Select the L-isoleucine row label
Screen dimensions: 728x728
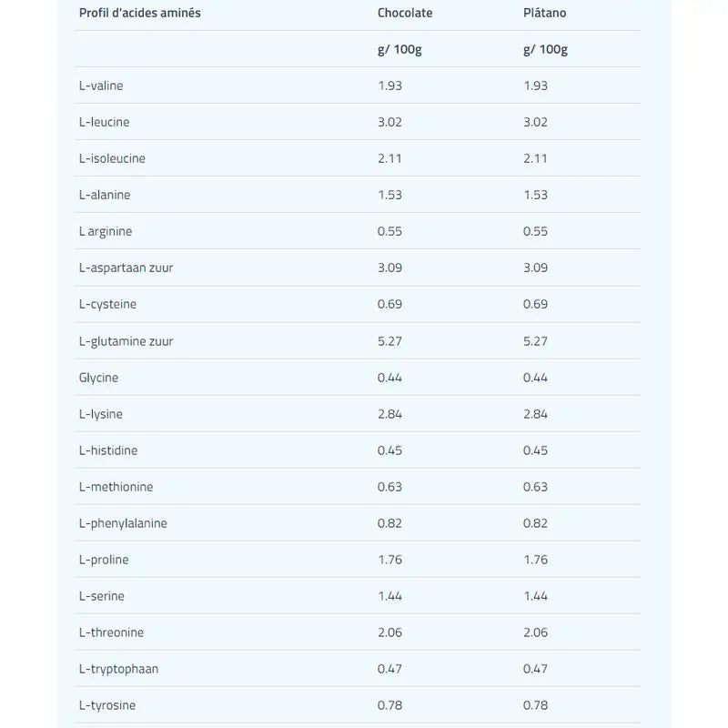(112, 158)
